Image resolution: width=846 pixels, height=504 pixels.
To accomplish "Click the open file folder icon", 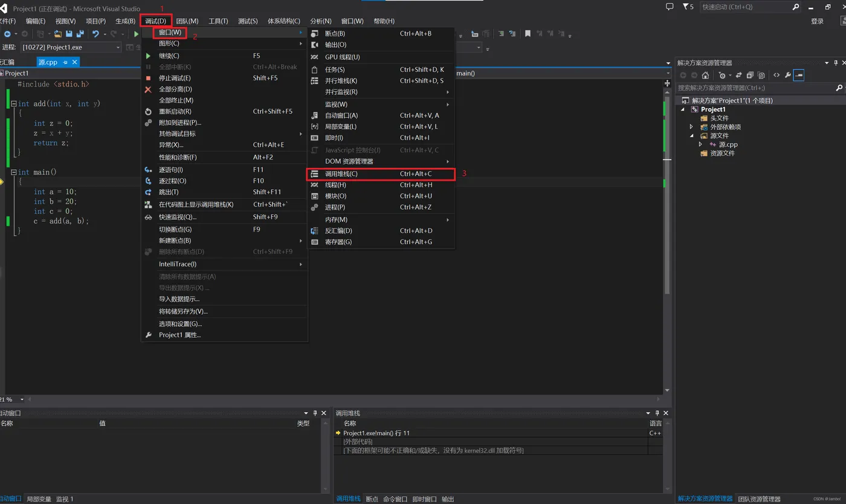I will (58, 34).
